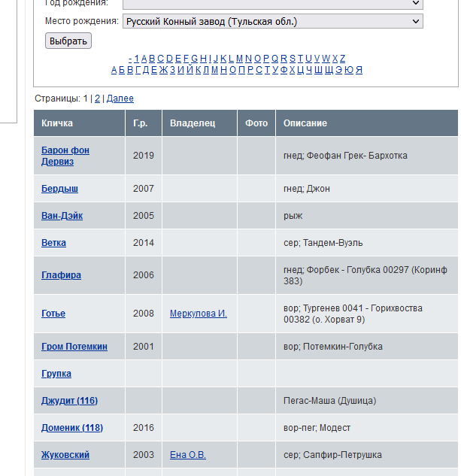Open entry Джудит (116)
Screen dimensions: 461x476
click(69, 401)
